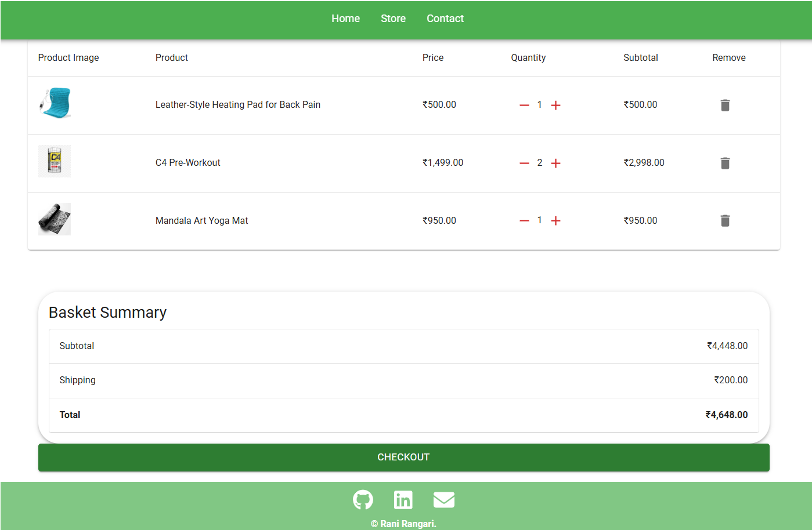Click the plus icon for C4 Pre-Workout

coord(555,163)
